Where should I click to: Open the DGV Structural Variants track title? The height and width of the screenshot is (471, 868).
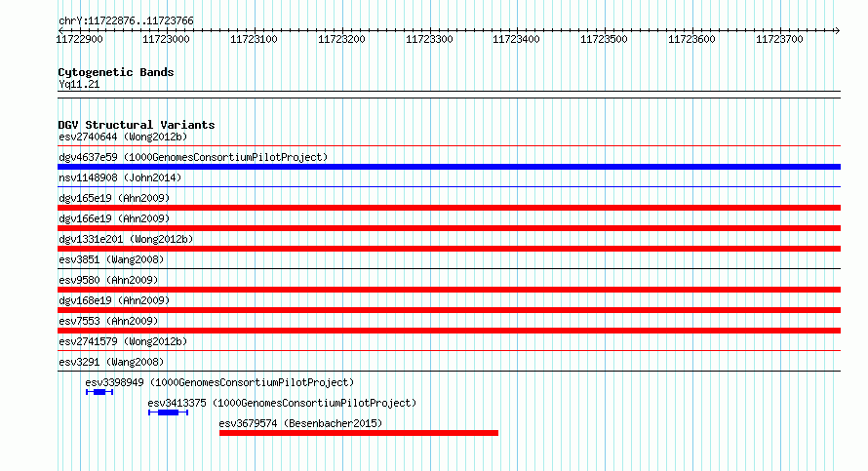[137, 125]
